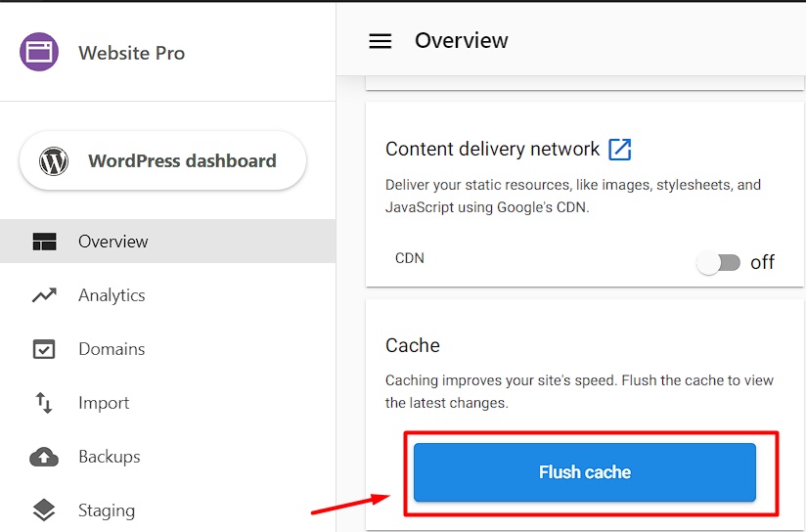Click the Staging stacked-layers icon
The width and height of the screenshot is (806, 532).
(44, 510)
